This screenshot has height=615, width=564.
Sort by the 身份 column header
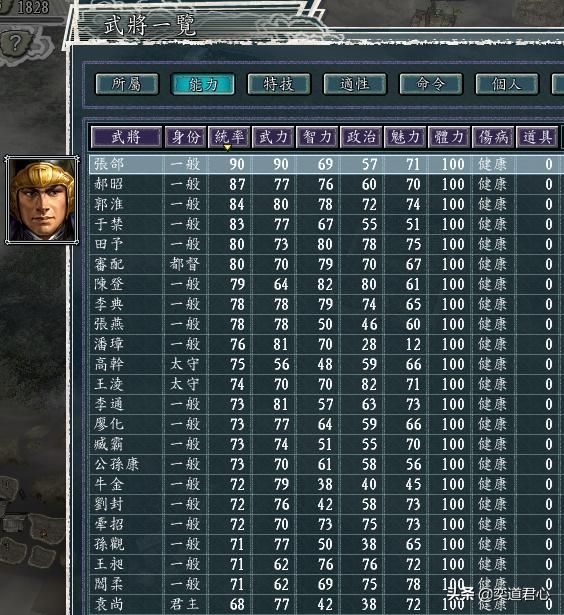pos(185,137)
